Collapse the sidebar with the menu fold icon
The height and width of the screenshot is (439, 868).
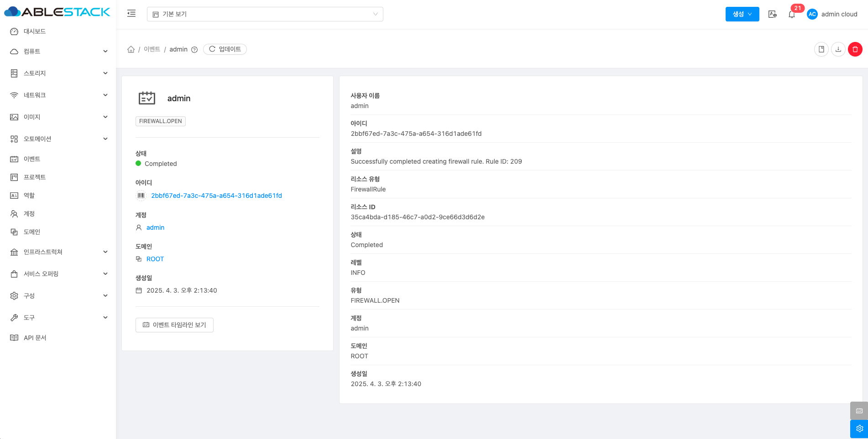pos(131,14)
